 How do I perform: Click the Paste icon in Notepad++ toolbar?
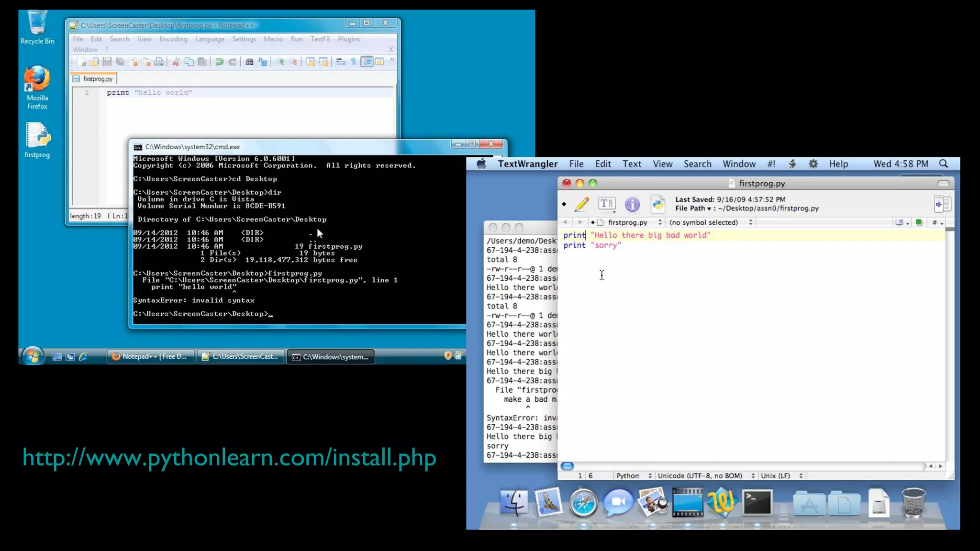(202, 61)
